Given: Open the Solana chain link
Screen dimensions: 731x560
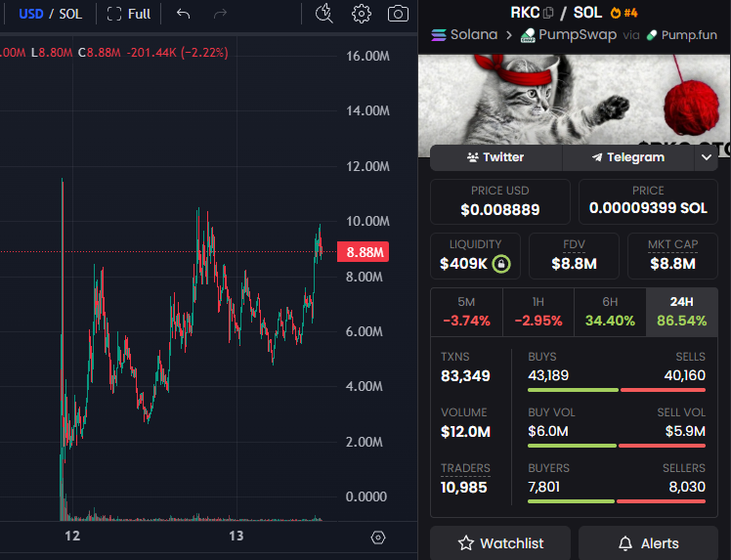Looking at the screenshot, I should click(464, 35).
